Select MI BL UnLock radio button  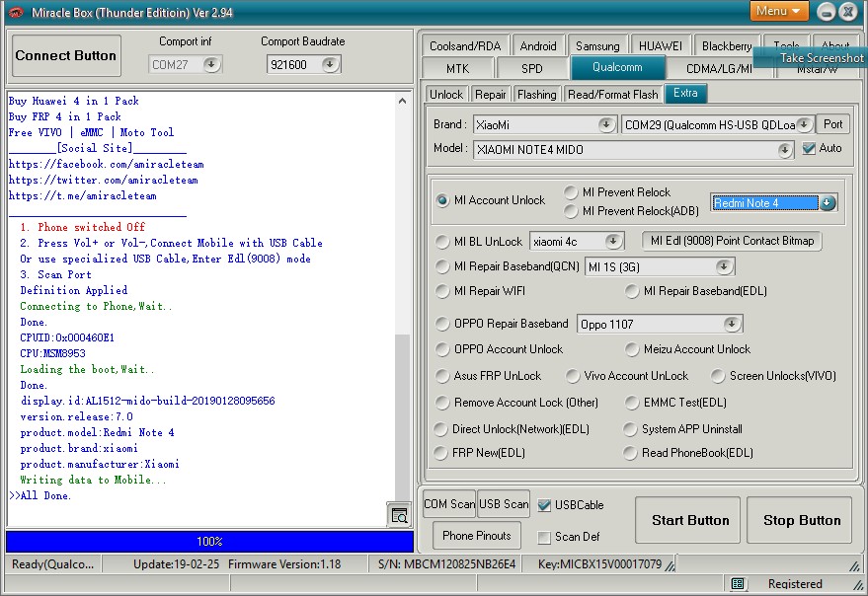click(441, 242)
